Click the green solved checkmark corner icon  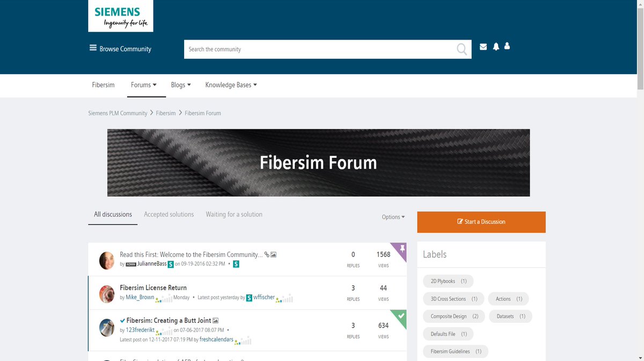coord(402,315)
